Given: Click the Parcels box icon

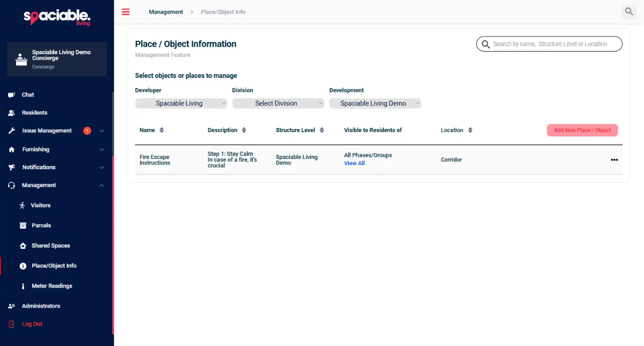Looking at the screenshot, I should click(x=23, y=226).
